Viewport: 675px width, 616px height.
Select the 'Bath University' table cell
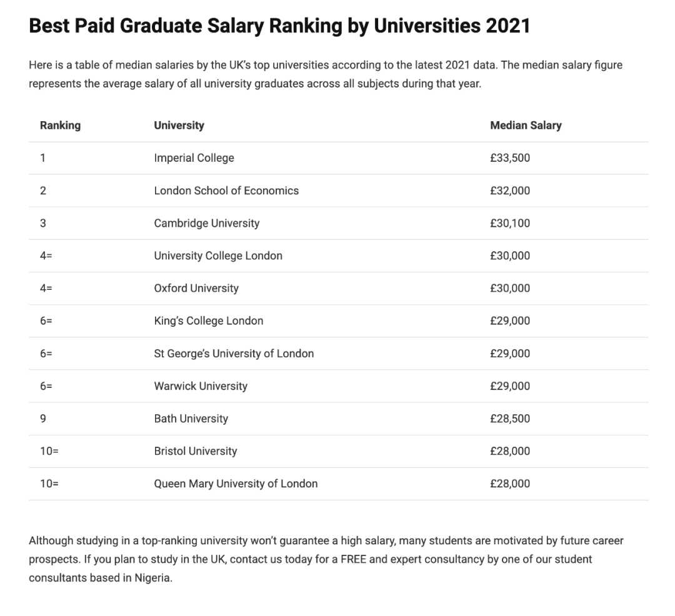[x=191, y=419]
